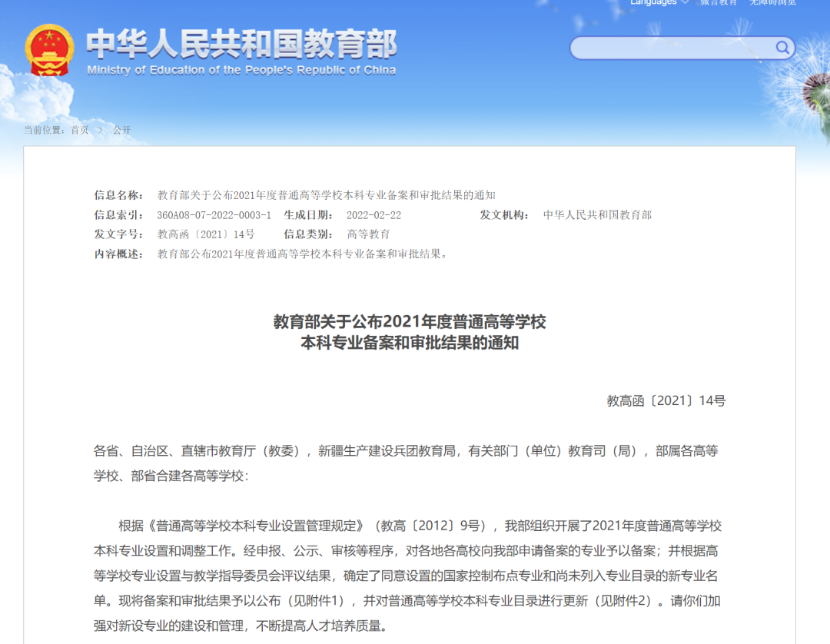
Task: Select the date 2022-02-22
Action: (373, 215)
